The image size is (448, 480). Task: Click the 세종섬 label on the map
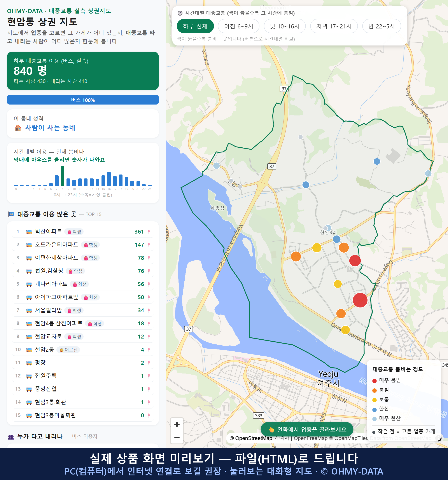pyautogui.click(x=217, y=208)
